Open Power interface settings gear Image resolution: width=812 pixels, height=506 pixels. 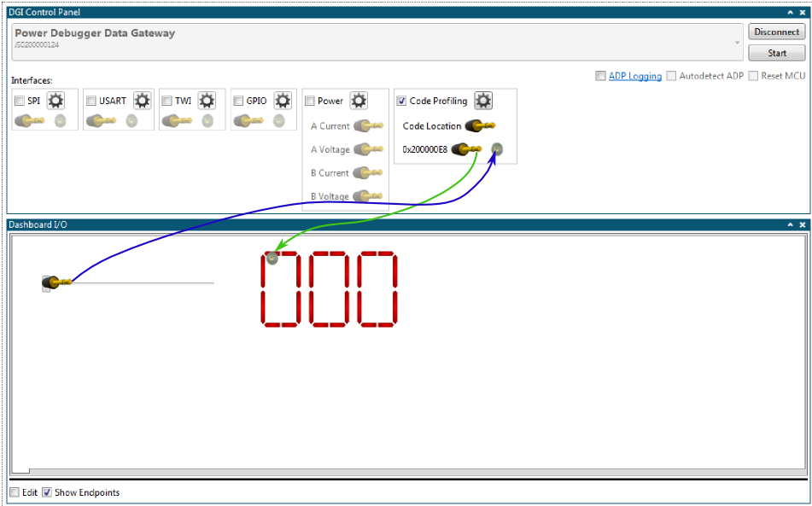359,101
